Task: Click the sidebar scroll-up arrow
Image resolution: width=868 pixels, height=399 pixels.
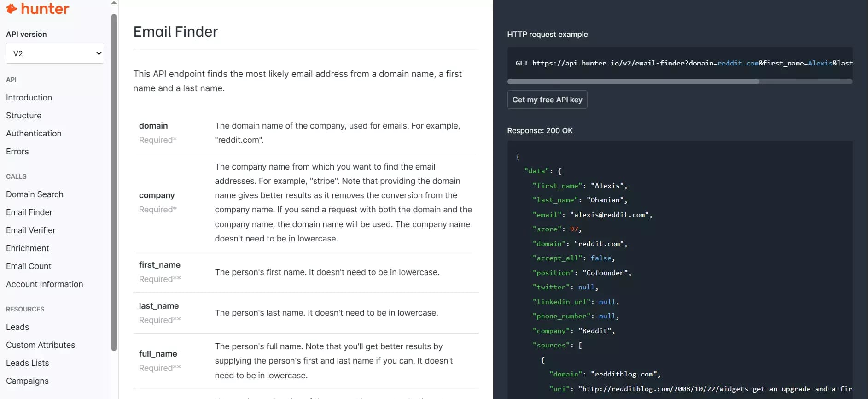Action: coord(114,3)
